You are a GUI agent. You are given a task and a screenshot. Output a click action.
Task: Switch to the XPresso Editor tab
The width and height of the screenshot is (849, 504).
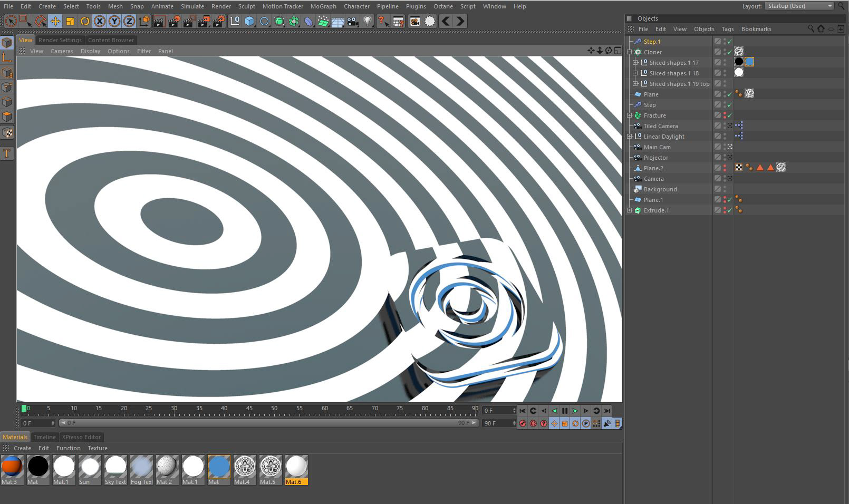(81, 437)
